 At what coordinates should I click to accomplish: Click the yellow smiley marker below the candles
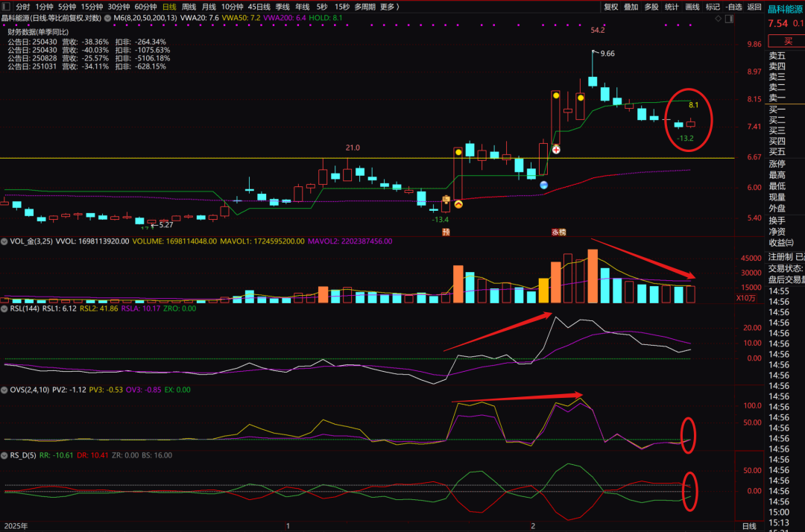[458, 204]
